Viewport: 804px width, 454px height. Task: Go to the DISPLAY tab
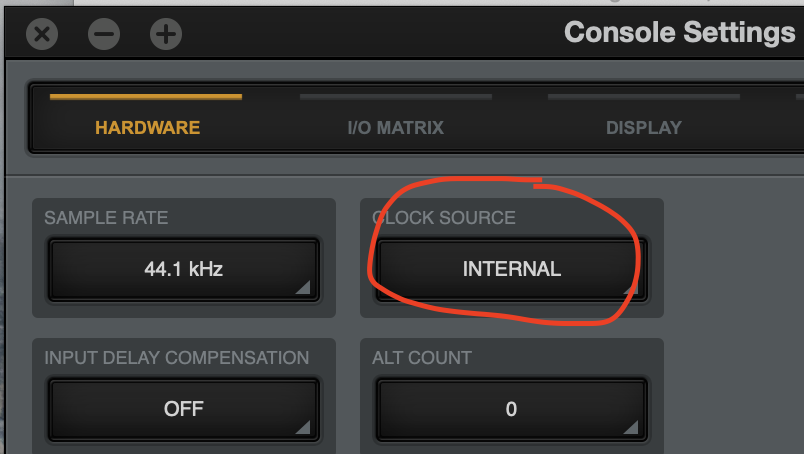tap(643, 127)
